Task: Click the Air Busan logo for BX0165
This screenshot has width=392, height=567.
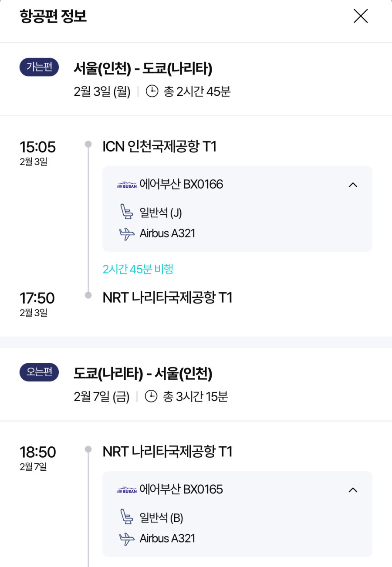Action: pos(127,490)
